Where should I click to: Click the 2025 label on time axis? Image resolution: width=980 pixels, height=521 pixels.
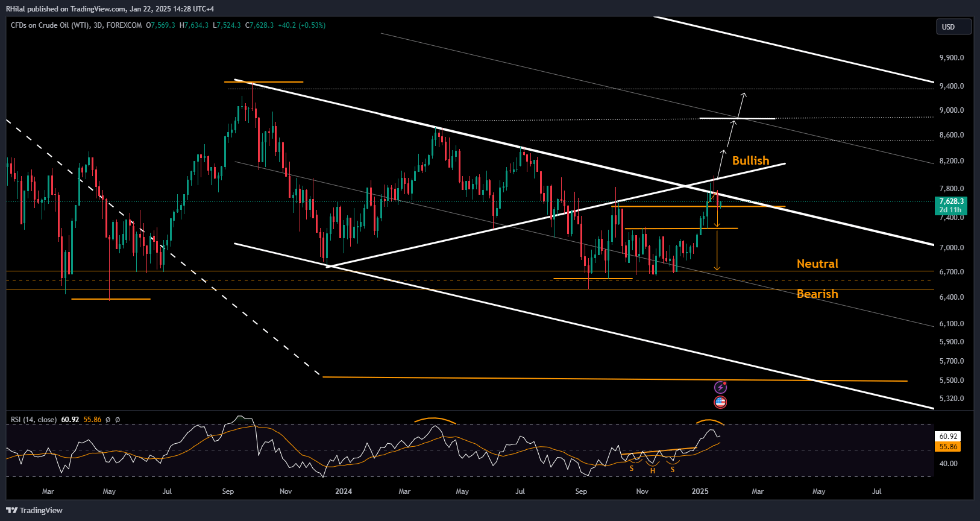point(700,491)
